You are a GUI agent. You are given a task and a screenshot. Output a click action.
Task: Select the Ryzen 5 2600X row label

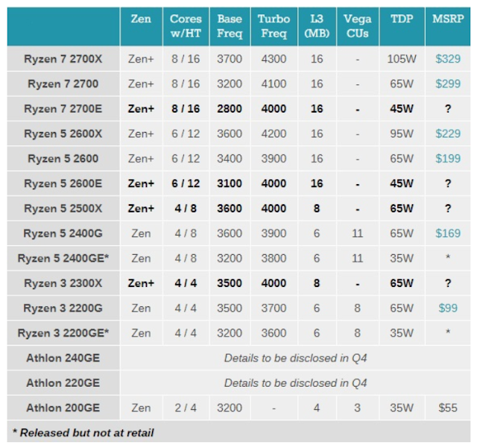(x=63, y=133)
